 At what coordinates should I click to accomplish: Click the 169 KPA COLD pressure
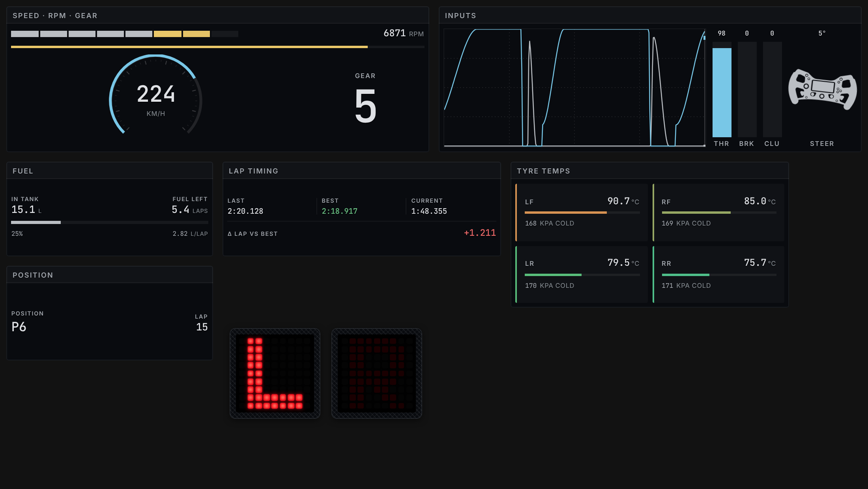tap(686, 224)
